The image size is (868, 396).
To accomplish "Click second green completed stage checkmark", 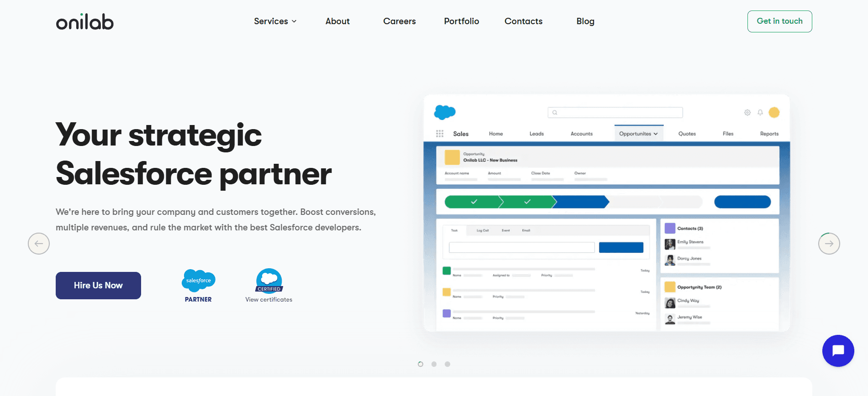I will click(x=527, y=202).
